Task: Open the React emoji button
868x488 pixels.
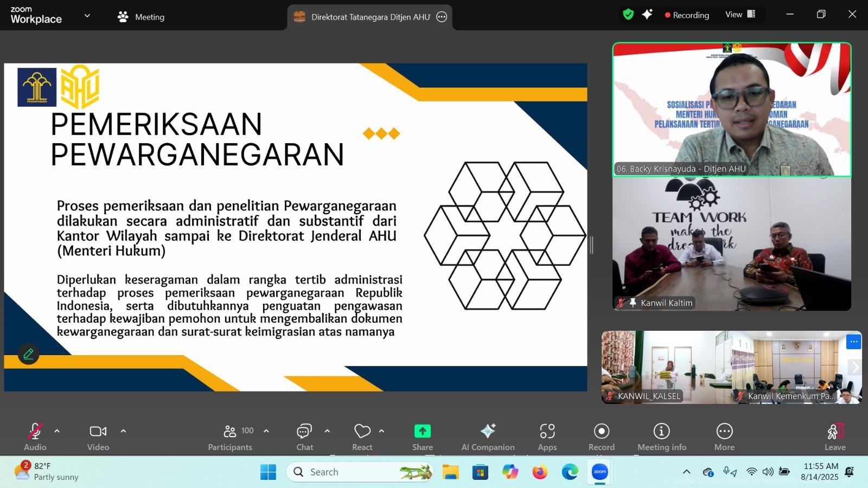Action: (x=362, y=437)
